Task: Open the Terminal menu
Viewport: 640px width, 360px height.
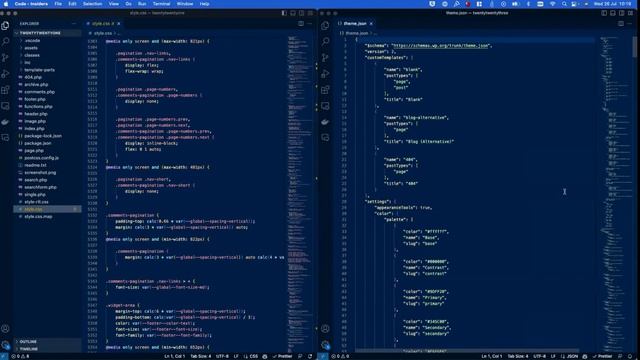Action: coord(161,4)
